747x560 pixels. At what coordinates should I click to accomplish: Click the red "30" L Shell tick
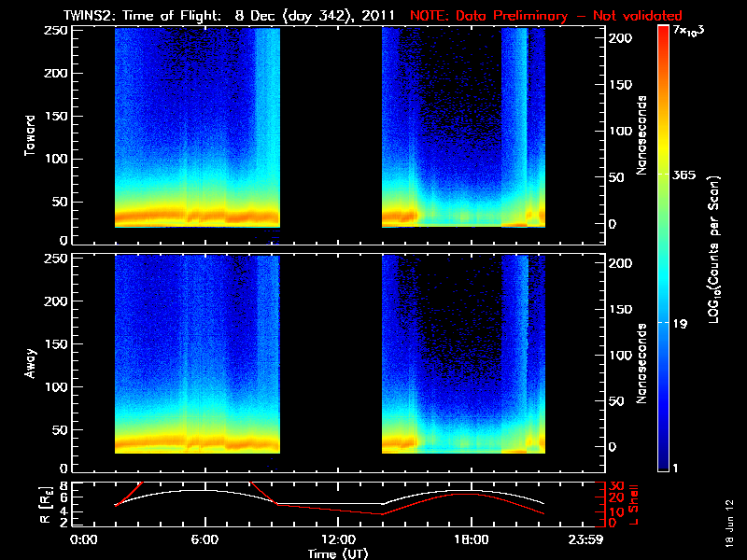point(617,486)
